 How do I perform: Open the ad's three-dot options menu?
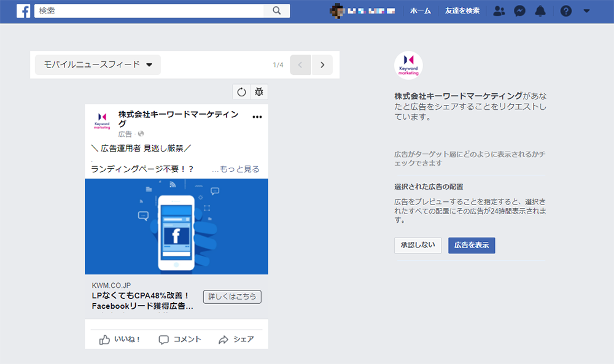point(257,117)
